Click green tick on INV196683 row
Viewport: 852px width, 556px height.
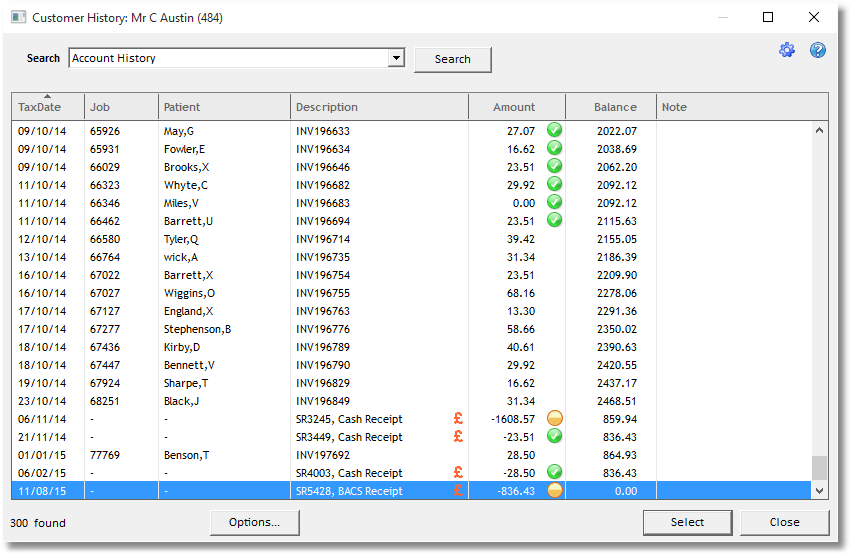coord(554,202)
